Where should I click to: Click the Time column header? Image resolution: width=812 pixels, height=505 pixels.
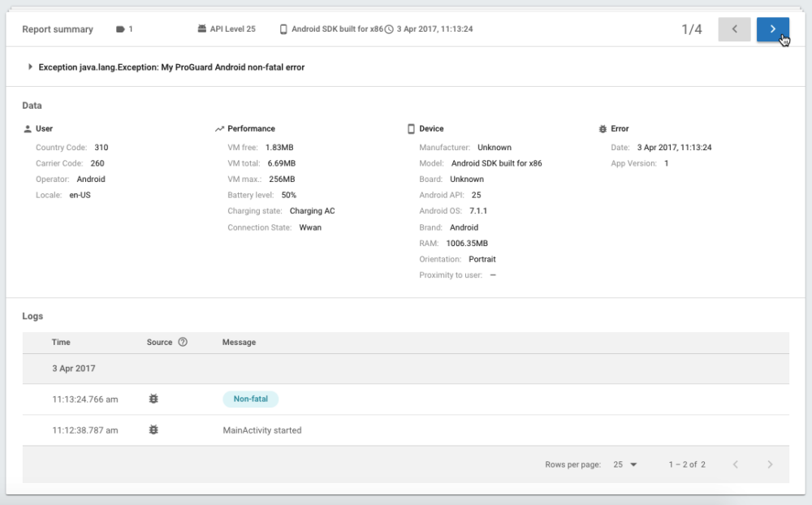coord(61,343)
